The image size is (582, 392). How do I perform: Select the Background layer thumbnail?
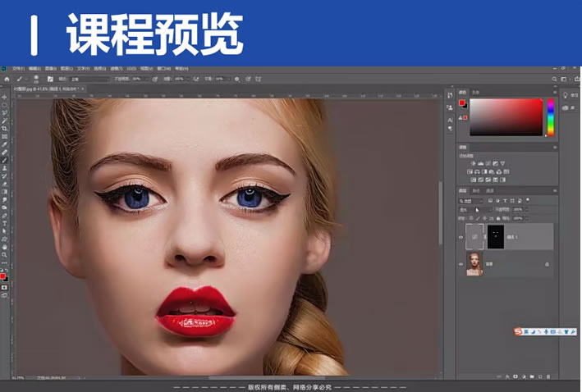[474, 264]
